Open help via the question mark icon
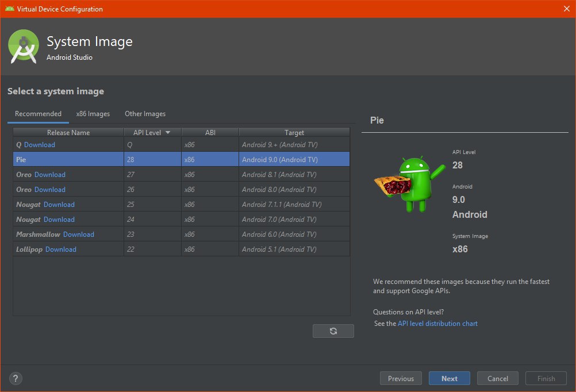576x392 pixels. click(16, 378)
